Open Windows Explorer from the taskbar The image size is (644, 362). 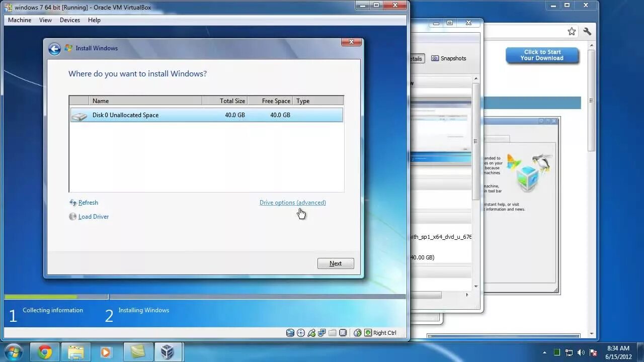coord(76,352)
